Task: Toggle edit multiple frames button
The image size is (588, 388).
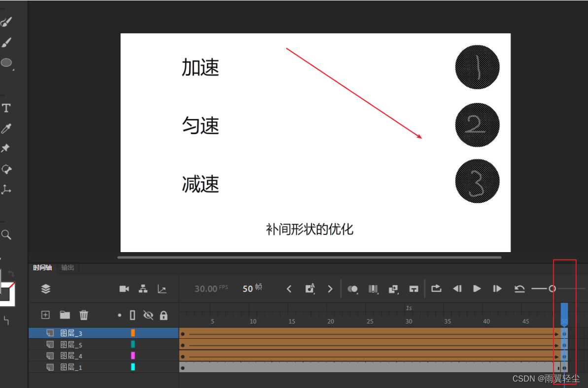Action: (x=373, y=289)
